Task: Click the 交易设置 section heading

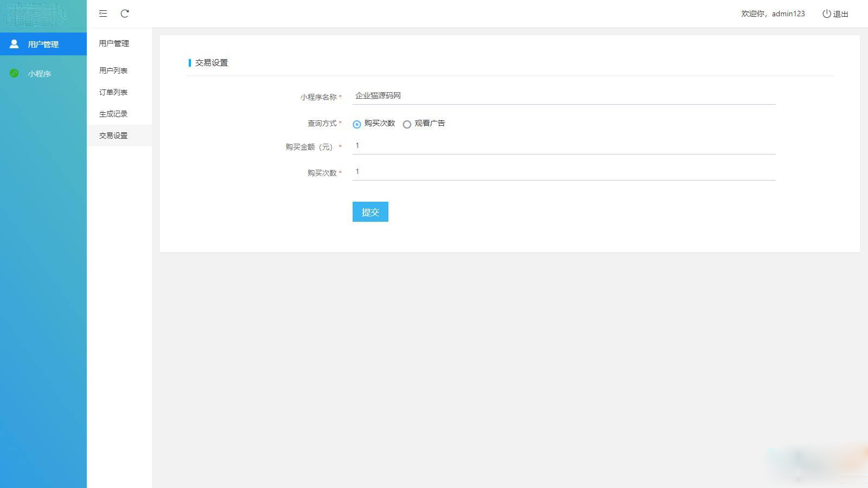Action: point(212,63)
